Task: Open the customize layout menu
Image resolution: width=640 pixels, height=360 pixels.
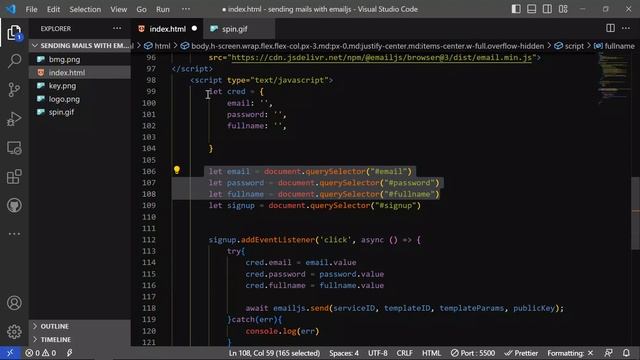Action: pos(563,9)
